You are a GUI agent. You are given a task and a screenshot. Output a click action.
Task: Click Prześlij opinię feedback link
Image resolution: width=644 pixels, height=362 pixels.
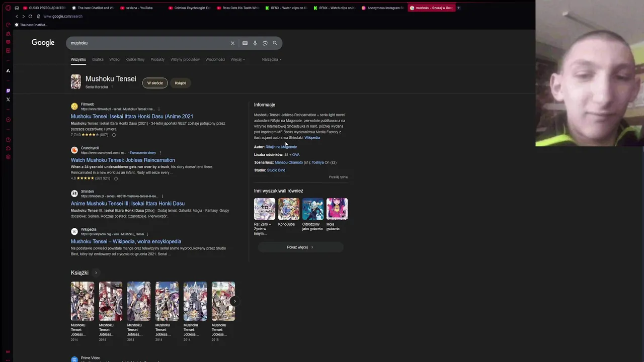[x=338, y=177]
